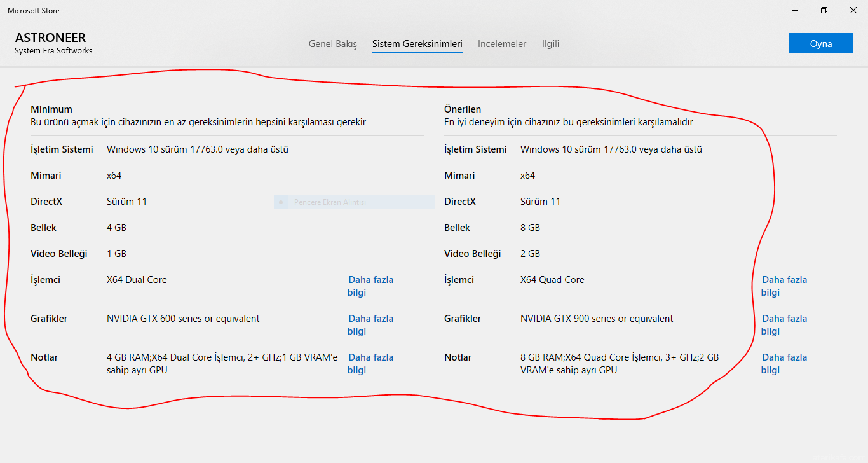
Task: Close the Microsoft Store window
Action: click(853, 10)
